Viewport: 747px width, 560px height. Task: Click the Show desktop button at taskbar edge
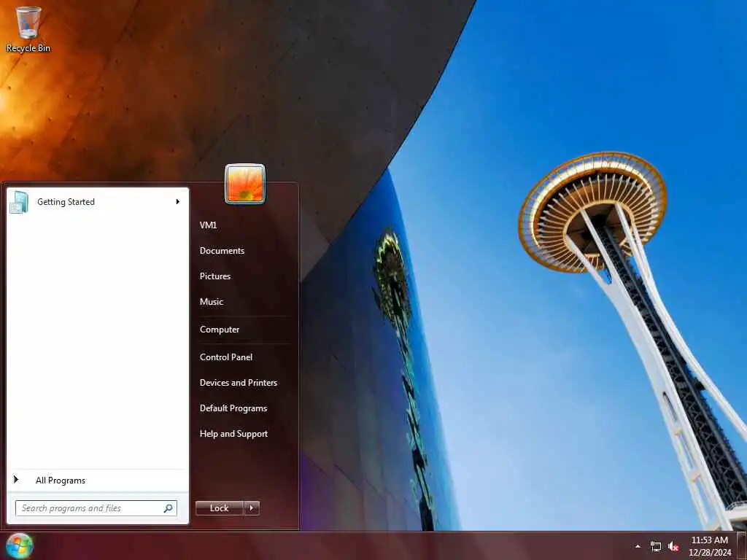click(742, 545)
